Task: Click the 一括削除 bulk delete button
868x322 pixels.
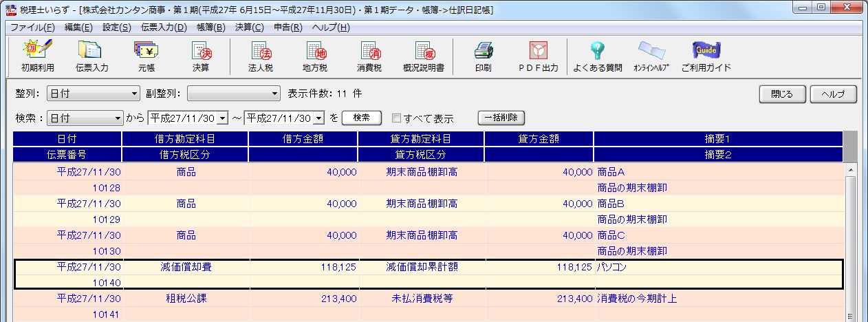Action: pos(501,118)
